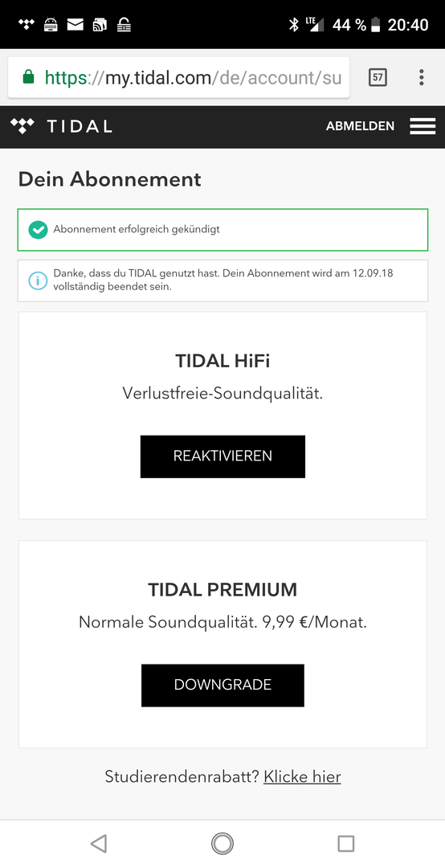This screenshot has width=445, height=868.
Task: Open the browser tab switcher showing 57
Action: [x=378, y=77]
